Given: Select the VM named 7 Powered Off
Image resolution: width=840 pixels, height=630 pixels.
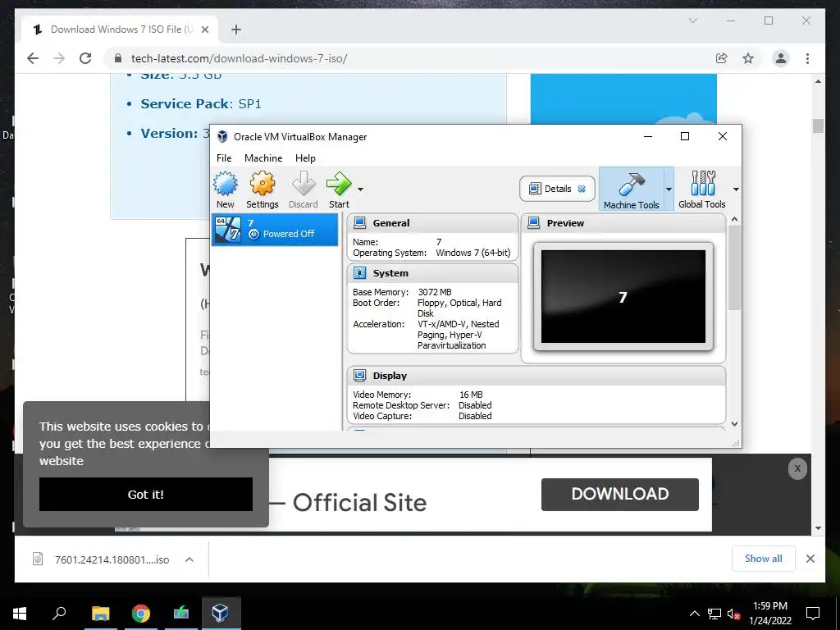Looking at the screenshot, I should (x=275, y=230).
